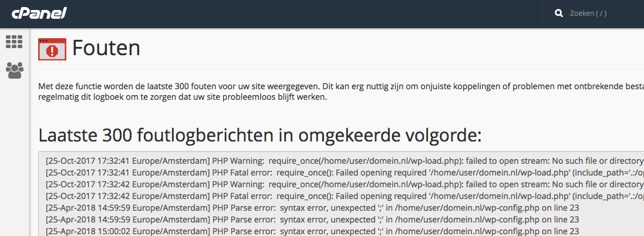Click the red Fouten error window icon
This screenshot has width=644, height=236.
pyautogui.click(x=52, y=49)
